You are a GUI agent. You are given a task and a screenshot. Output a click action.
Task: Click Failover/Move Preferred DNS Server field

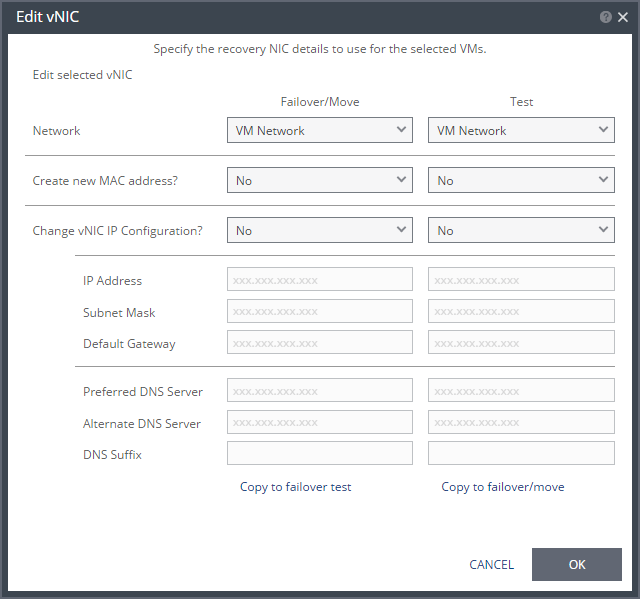[320, 390]
